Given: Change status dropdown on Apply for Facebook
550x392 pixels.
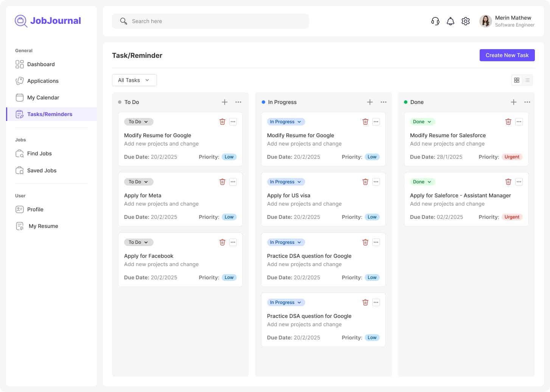Looking at the screenshot, I should [x=139, y=242].
